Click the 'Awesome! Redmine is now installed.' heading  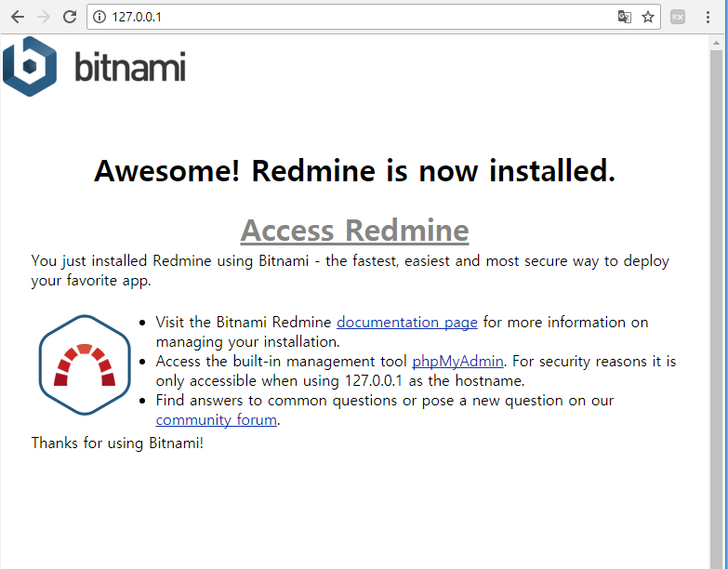tap(354, 171)
